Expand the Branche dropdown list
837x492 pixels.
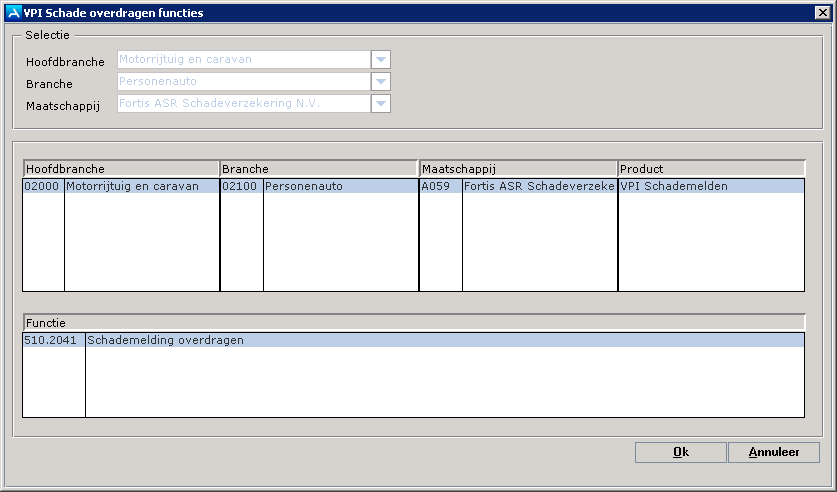pos(380,82)
